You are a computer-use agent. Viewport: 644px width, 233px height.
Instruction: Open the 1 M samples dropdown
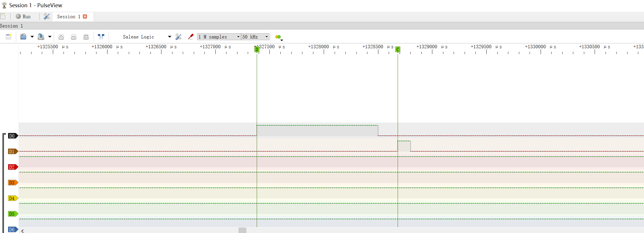[x=219, y=37]
